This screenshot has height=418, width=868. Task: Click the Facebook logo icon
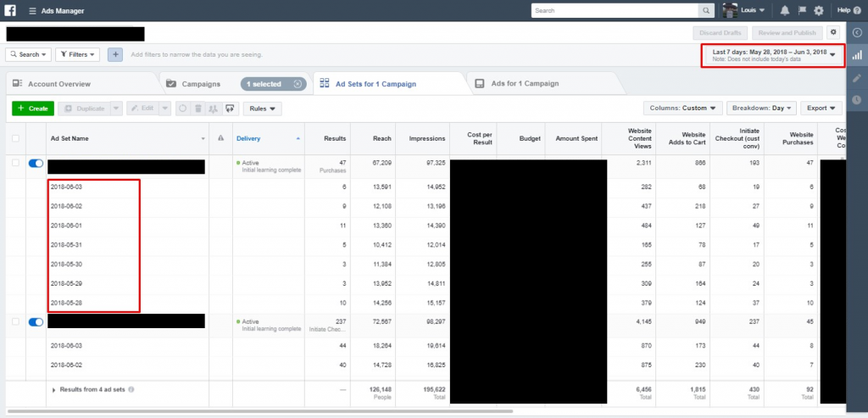click(10, 10)
